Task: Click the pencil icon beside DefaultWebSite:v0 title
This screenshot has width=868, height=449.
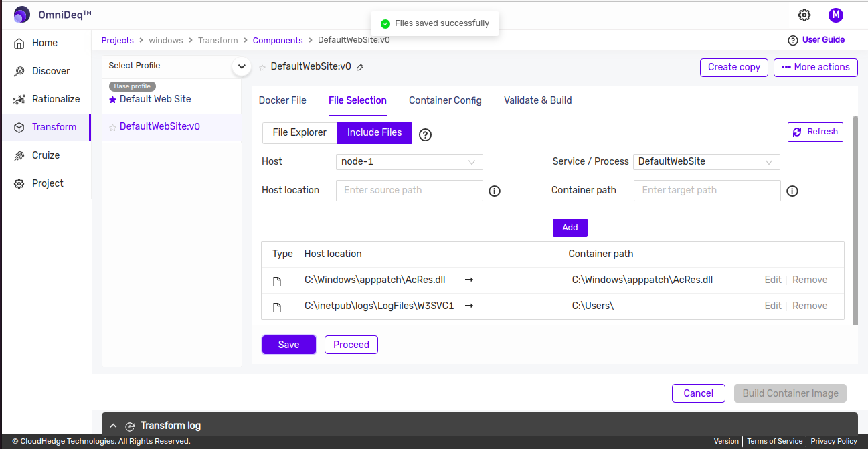Action: 360,67
